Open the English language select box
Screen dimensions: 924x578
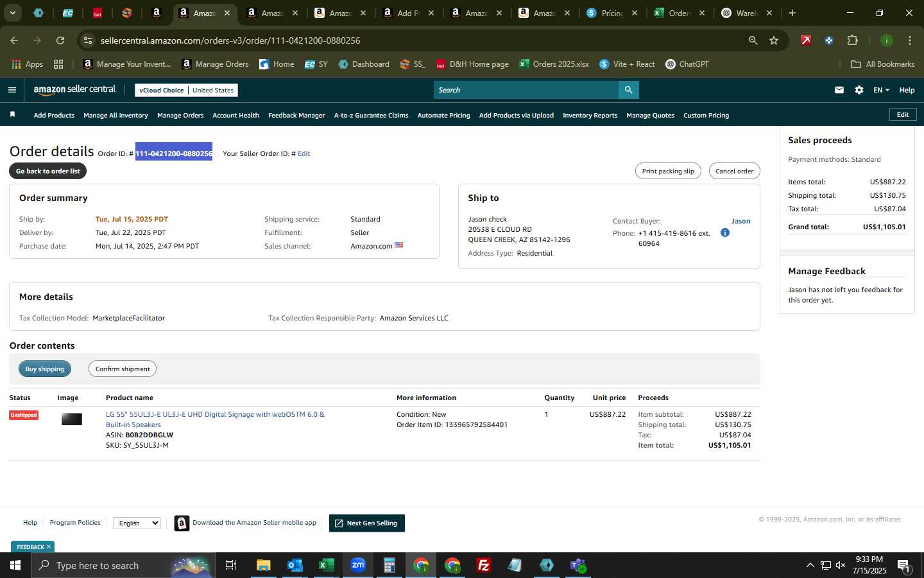tap(137, 523)
